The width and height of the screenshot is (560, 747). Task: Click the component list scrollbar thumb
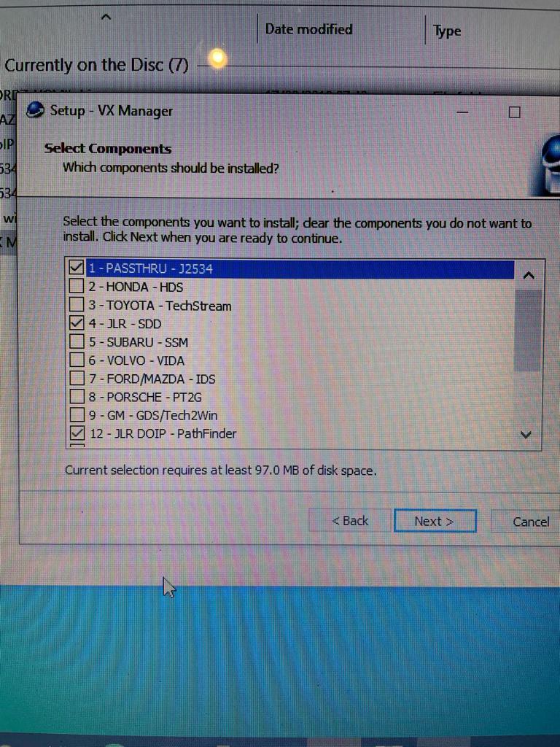(527, 330)
